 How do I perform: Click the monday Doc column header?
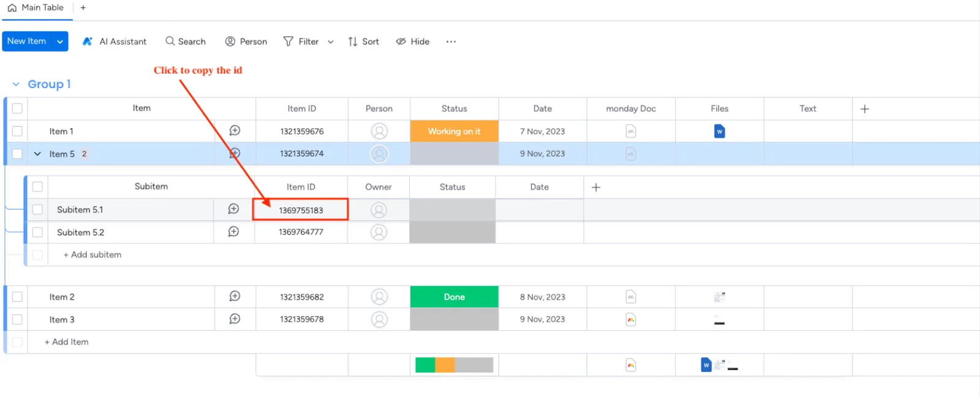click(631, 108)
